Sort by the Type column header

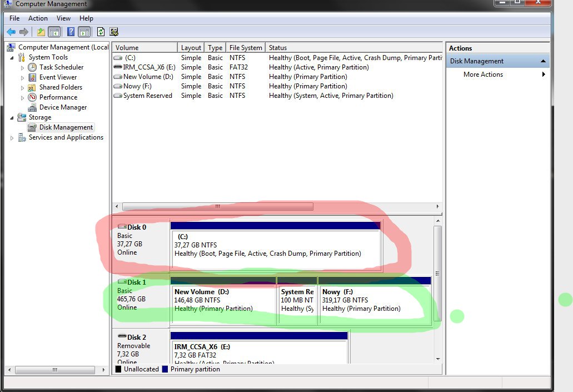215,47
